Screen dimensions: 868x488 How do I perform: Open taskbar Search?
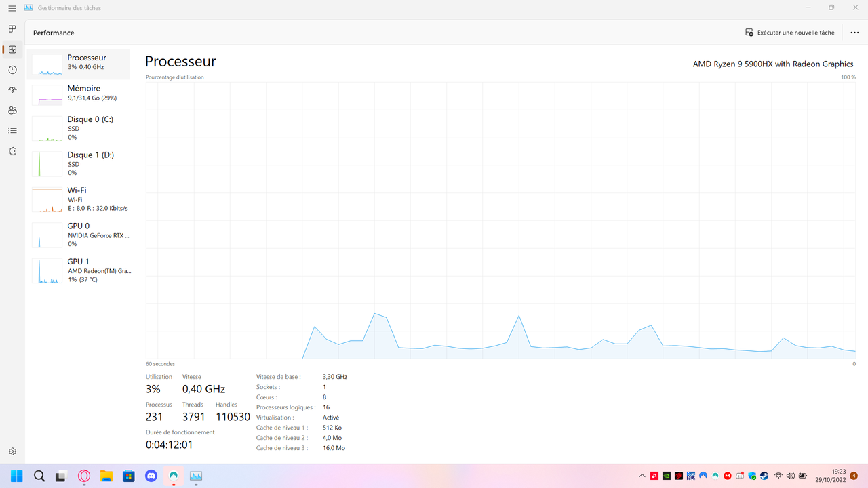tap(39, 476)
